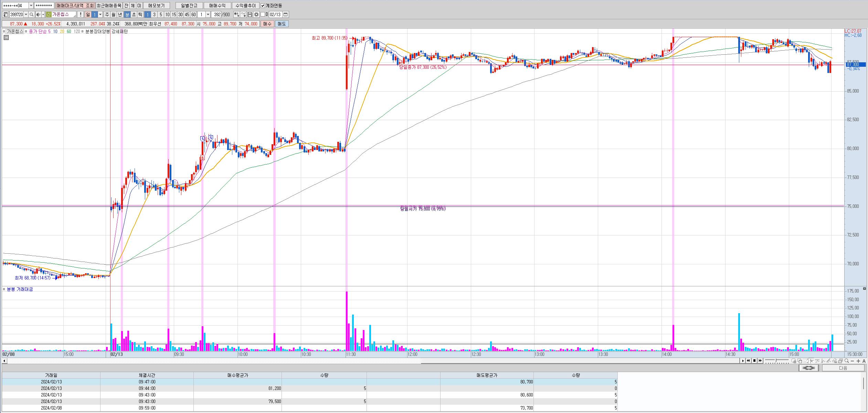Open the 일별잔고 tab

(x=189, y=6)
